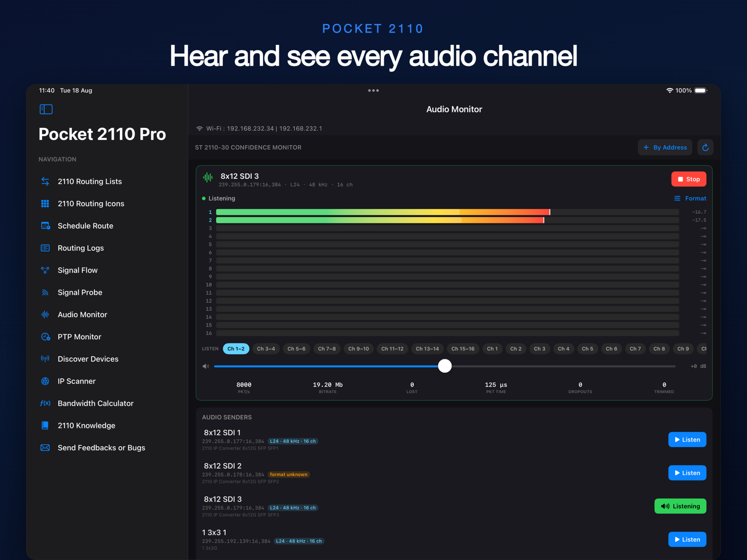The width and height of the screenshot is (747, 560).
Task: Listen to 8x12 SDI 2
Action: 687,473
